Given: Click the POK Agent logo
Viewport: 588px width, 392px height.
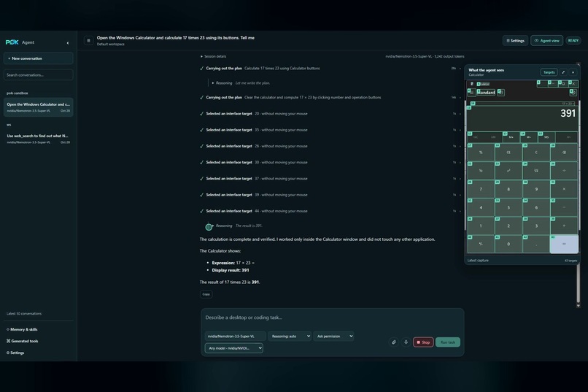Looking at the screenshot, I should [x=20, y=42].
